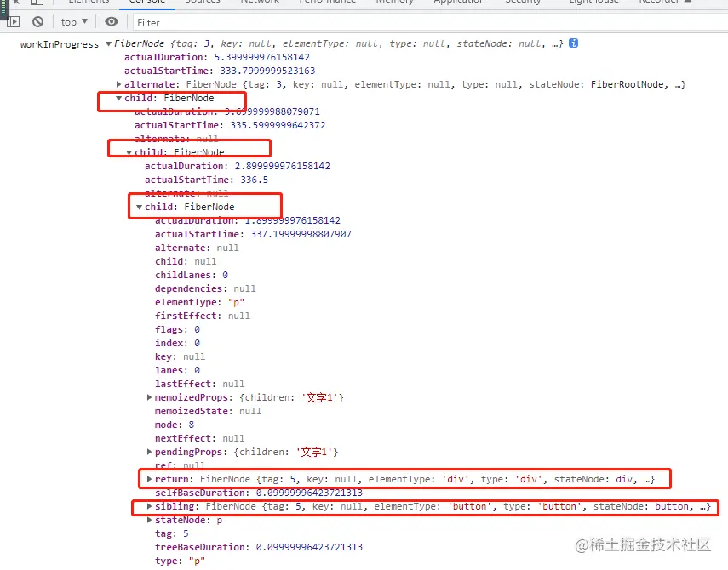Open the blue info badge beside FiberNode
728x570 pixels.
573,43
